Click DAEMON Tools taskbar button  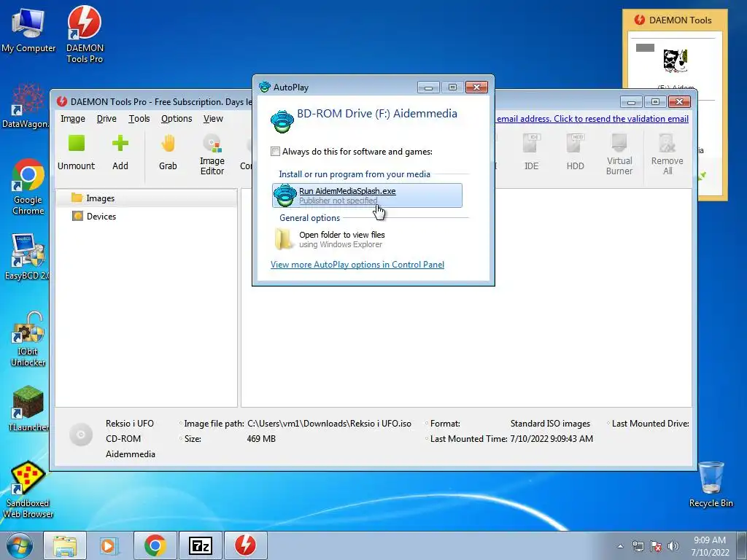[245, 545]
